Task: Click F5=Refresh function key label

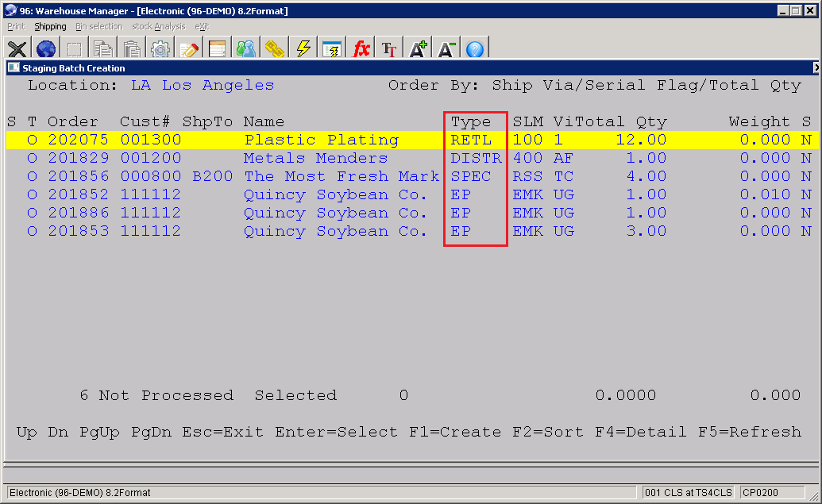Action: 749,433
